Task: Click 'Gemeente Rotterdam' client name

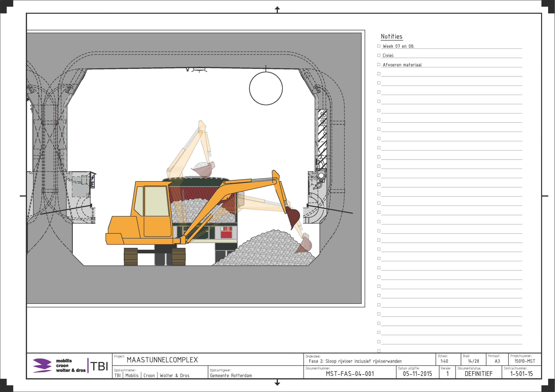Action: tap(231, 376)
